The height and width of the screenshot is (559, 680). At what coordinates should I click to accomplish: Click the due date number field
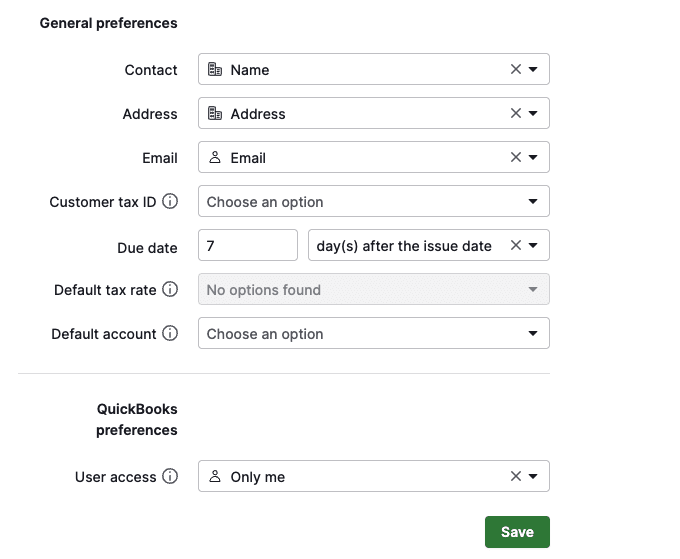click(248, 245)
